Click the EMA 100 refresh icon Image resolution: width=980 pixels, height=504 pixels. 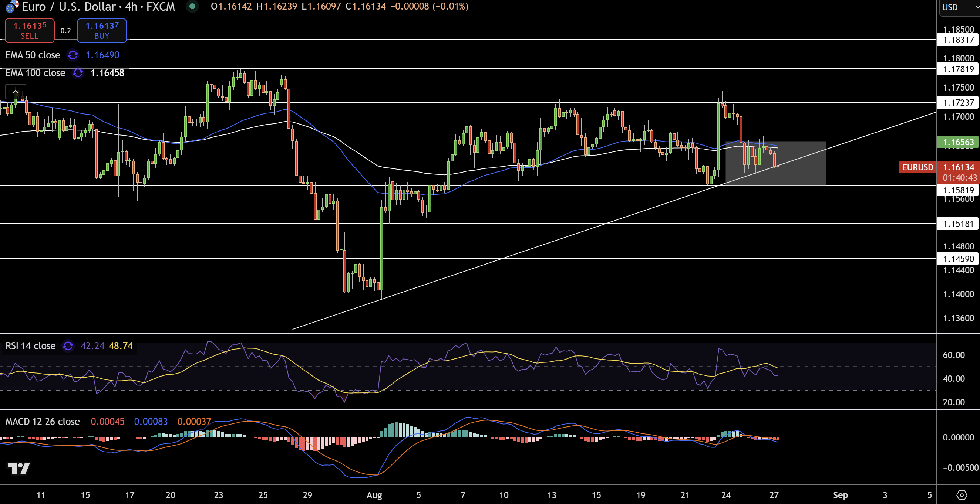pos(78,73)
